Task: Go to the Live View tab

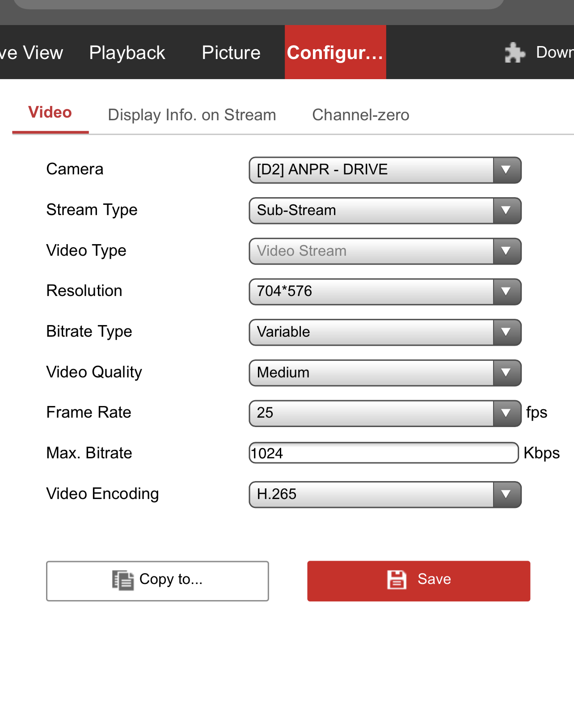Action: [31, 53]
